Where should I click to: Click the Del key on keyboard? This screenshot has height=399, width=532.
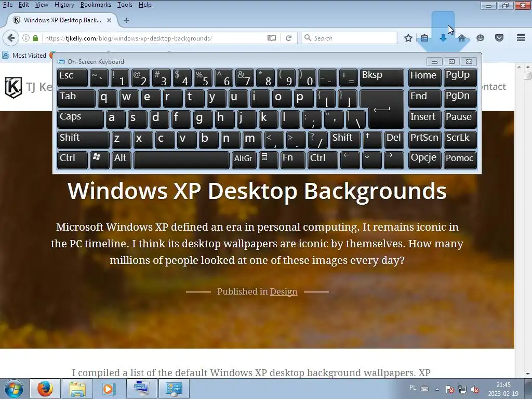click(394, 140)
